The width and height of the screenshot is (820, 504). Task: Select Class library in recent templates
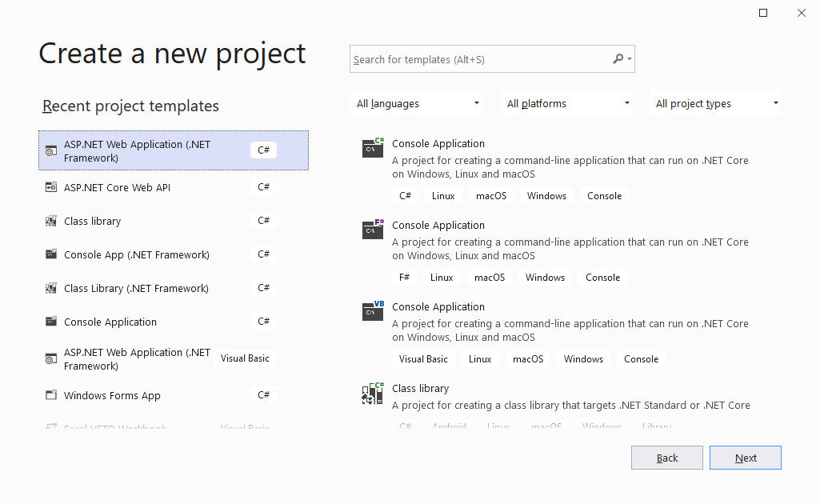pos(173,221)
